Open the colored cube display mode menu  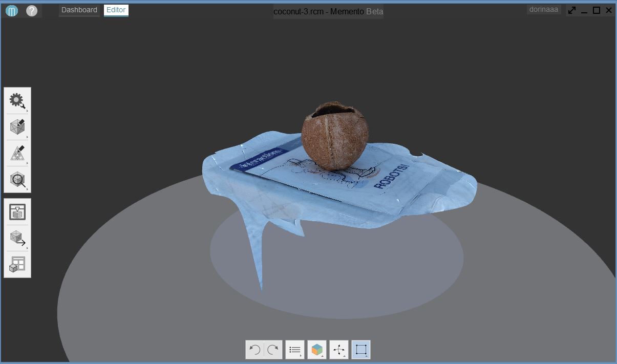point(317,350)
